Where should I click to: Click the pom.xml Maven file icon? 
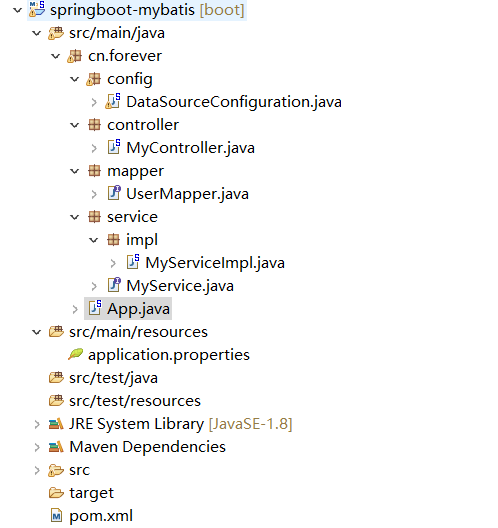pyautogui.click(x=56, y=516)
